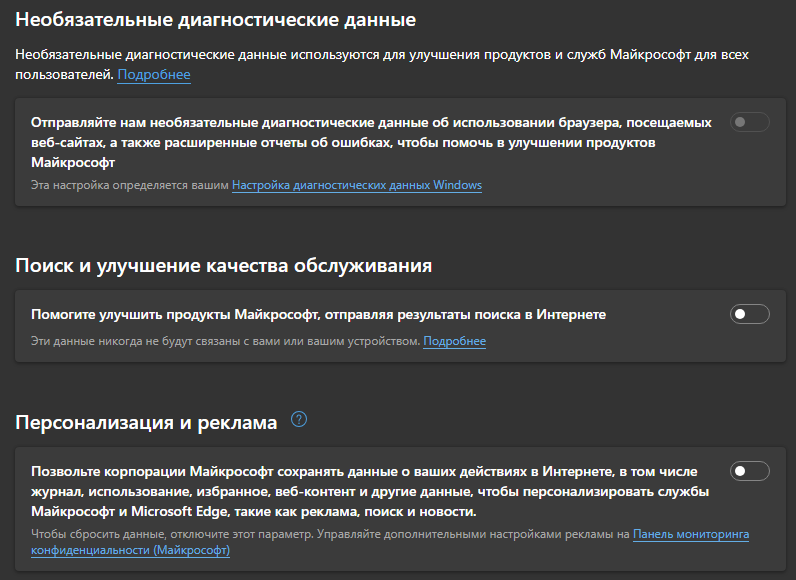The image size is (796, 580).
Task: Click heading Персонализация и реклама
Action: [x=146, y=422]
